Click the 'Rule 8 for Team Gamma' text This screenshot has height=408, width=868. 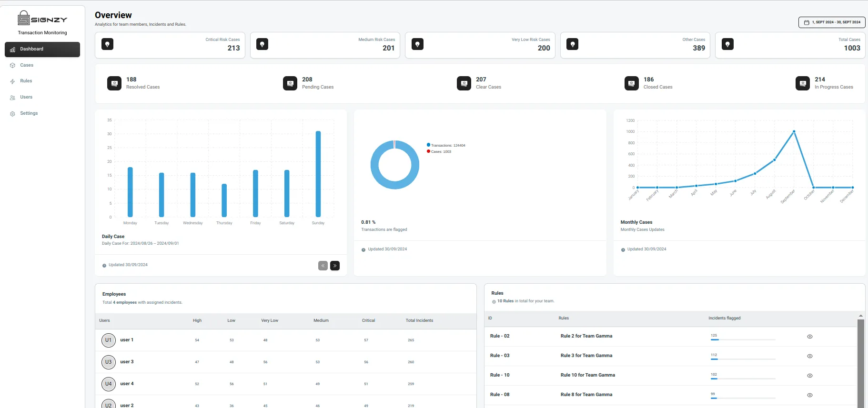click(586, 395)
